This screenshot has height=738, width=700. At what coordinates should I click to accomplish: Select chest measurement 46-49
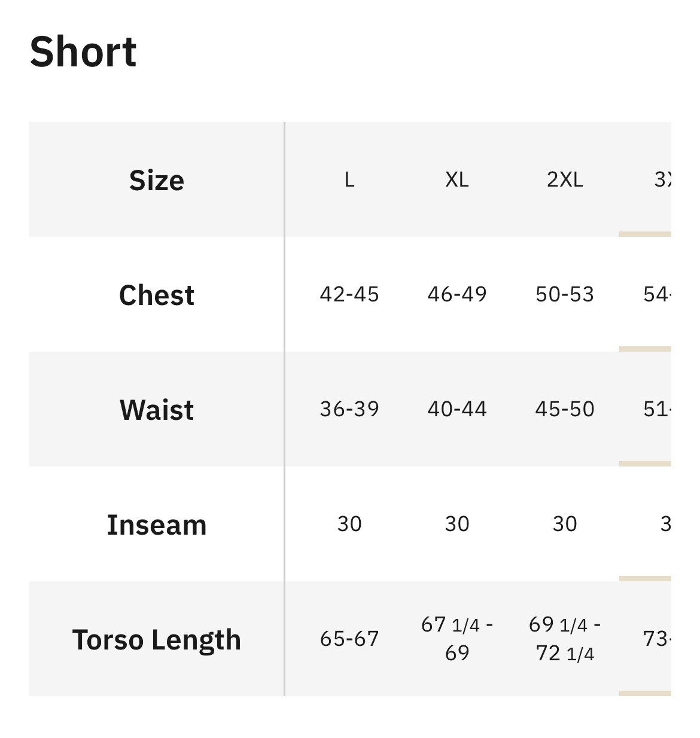[457, 294]
